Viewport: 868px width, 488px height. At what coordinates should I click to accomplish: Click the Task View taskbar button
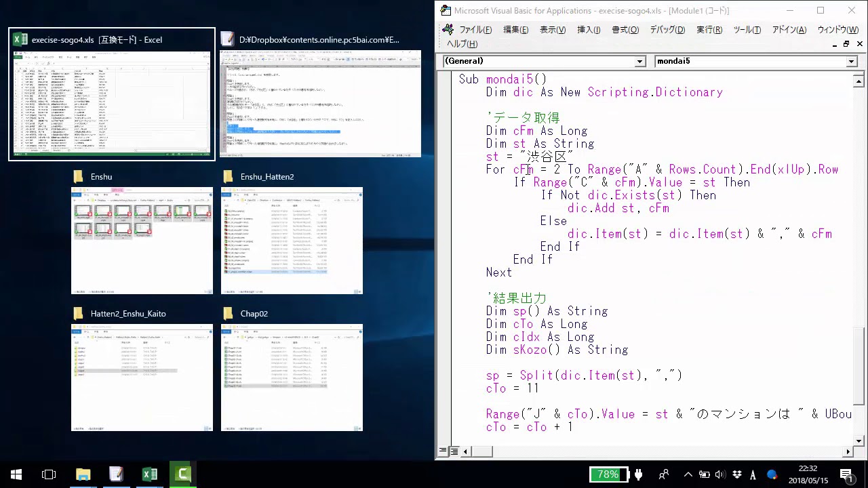pos(49,474)
